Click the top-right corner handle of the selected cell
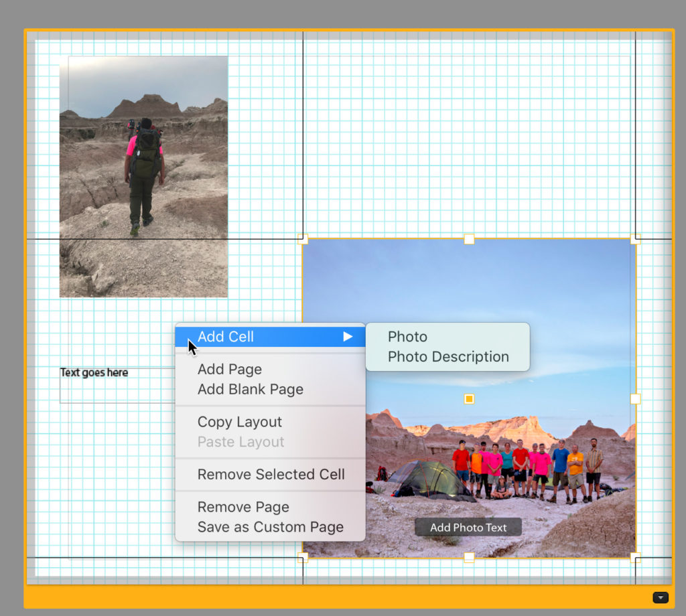Screen dimensions: 686x616 coord(636,239)
